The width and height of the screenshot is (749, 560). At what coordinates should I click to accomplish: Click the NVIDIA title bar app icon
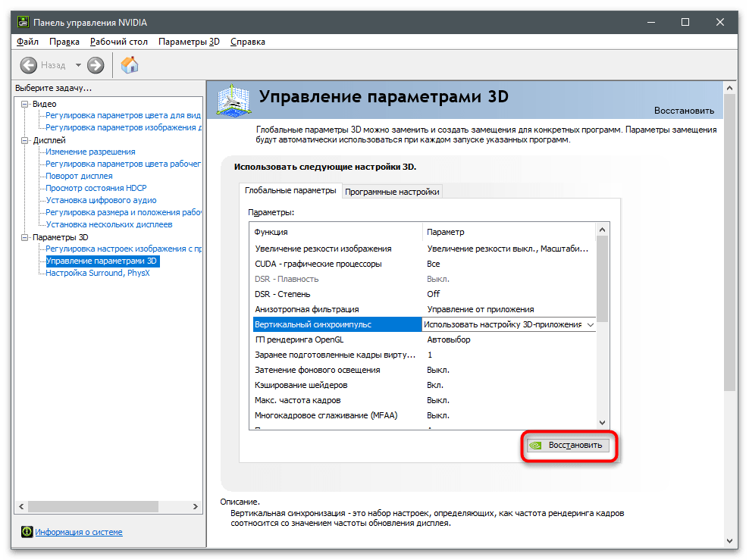click(23, 23)
